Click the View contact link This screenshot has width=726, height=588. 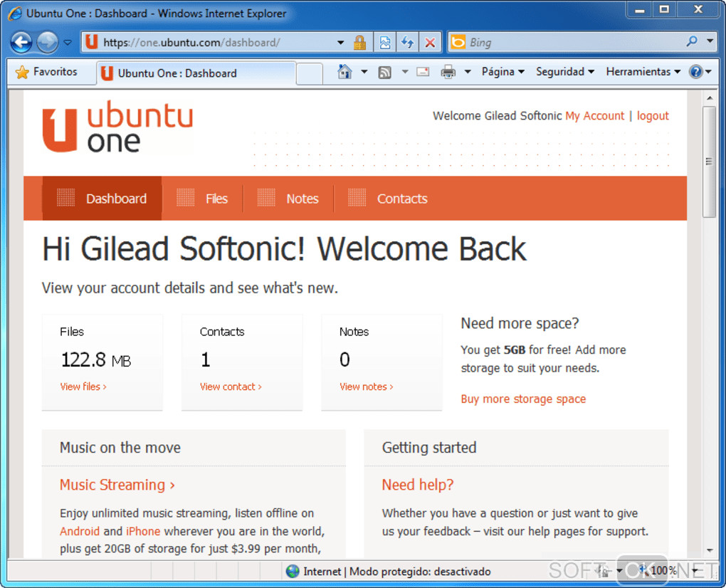(231, 387)
